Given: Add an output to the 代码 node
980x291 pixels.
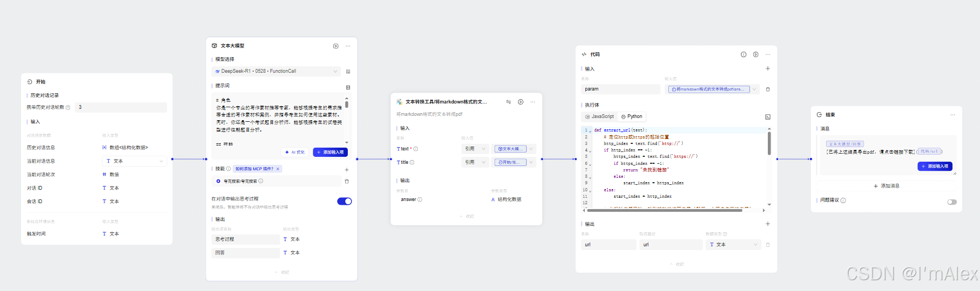Looking at the screenshot, I should (x=768, y=224).
